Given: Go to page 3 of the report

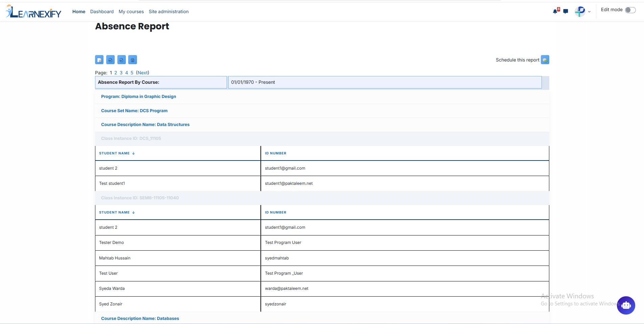Looking at the screenshot, I should point(121,73).
